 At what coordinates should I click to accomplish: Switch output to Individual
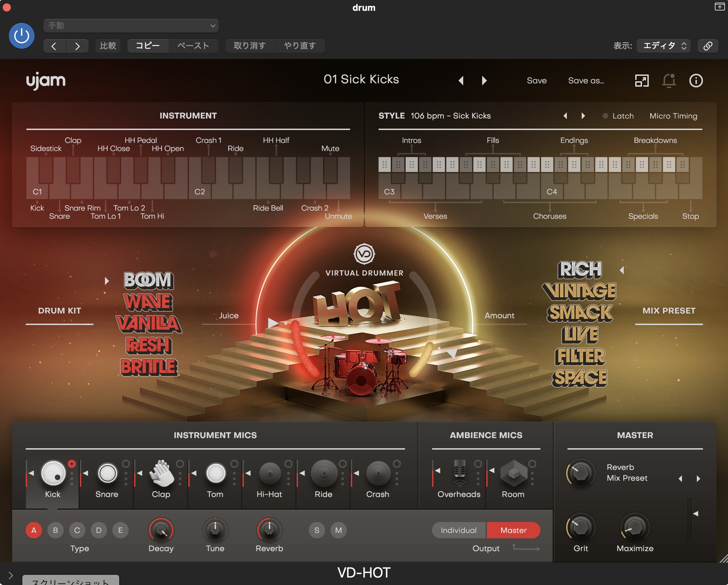coord(459,530)
